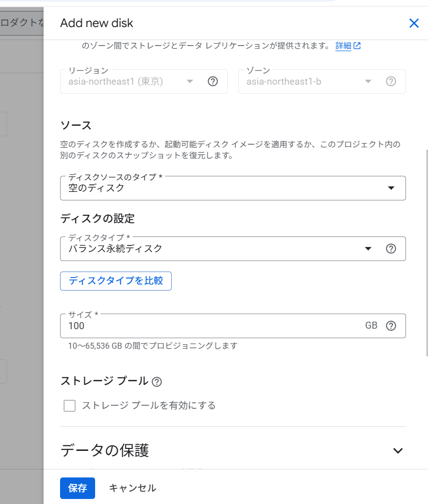
Task: Click the 10〜65,536 GB hint text
Action: click(x=153, y=346)
